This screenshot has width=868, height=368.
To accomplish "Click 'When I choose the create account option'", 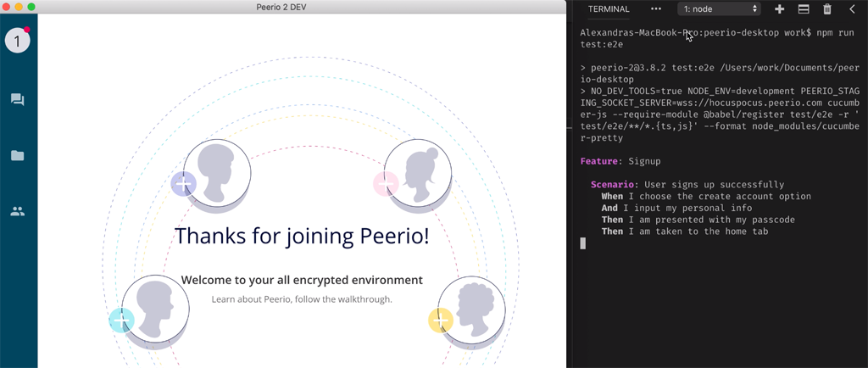I will [706, 197].
